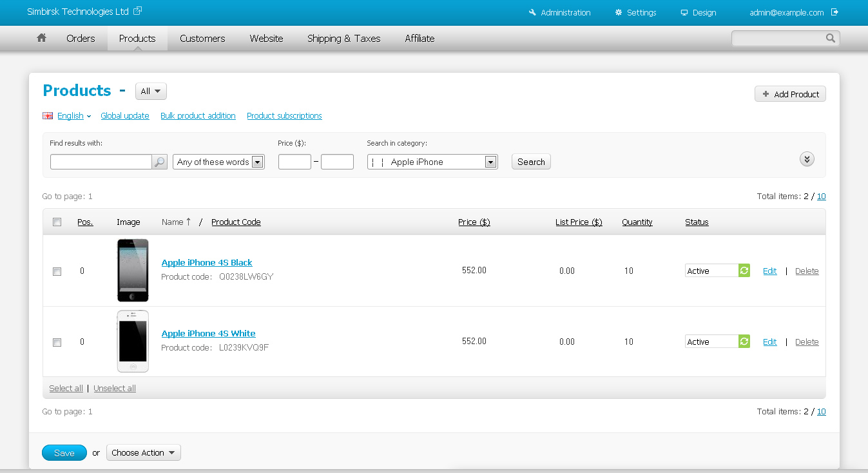Open the All products filter dropdown
The image size is (868, 473).
(151, 92)
